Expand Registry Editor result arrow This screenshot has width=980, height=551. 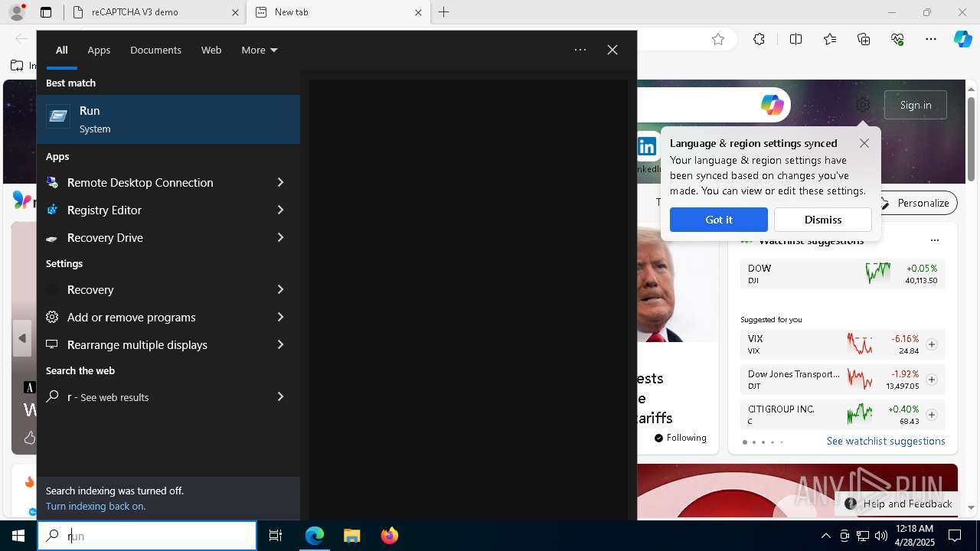pos(280,210)
